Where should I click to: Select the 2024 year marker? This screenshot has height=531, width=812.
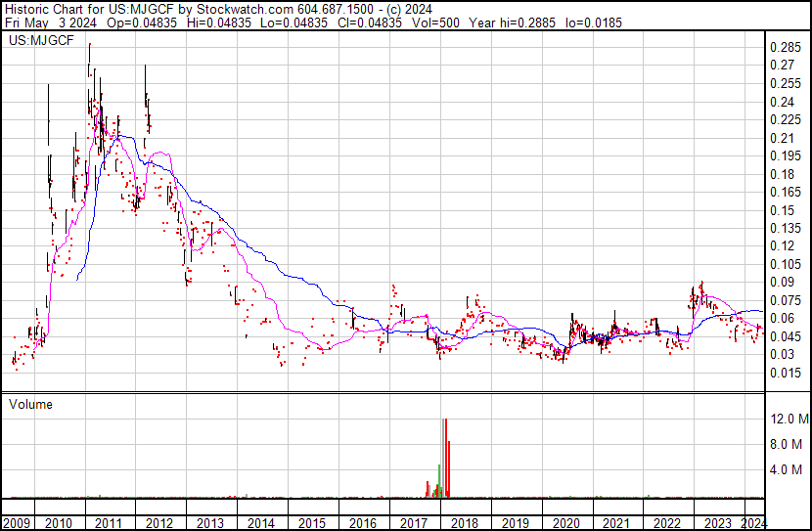[754, 523]
